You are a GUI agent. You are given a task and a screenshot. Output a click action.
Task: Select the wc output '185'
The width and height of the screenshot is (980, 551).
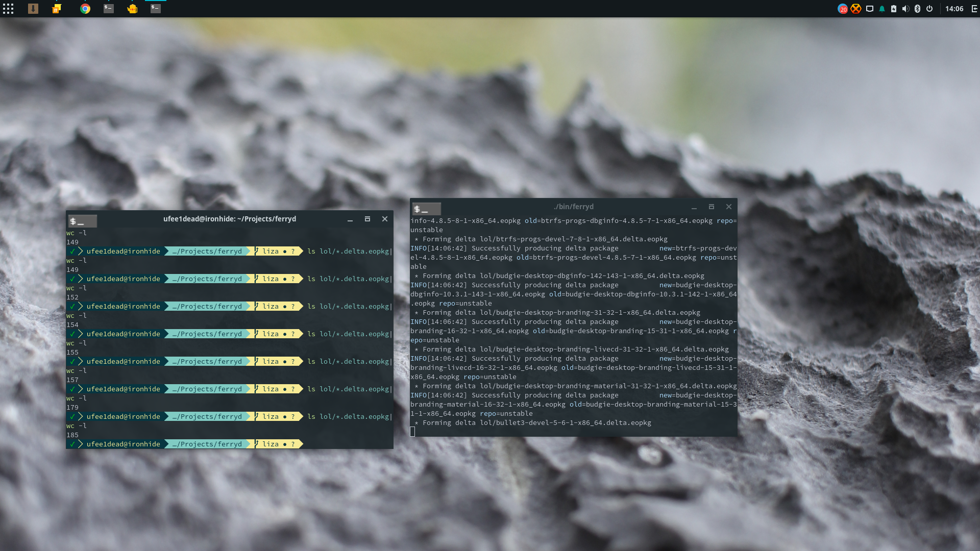coord(72,435)
